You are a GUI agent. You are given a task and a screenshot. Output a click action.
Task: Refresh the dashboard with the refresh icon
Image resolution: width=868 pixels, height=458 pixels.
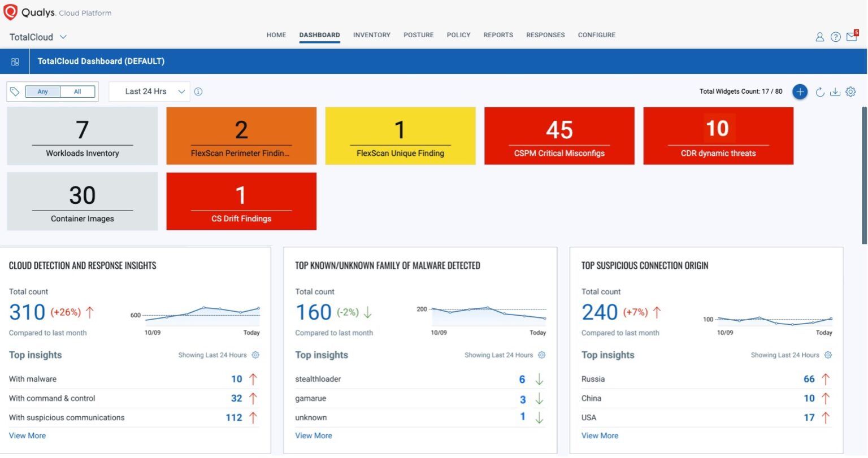pos(821,91)
